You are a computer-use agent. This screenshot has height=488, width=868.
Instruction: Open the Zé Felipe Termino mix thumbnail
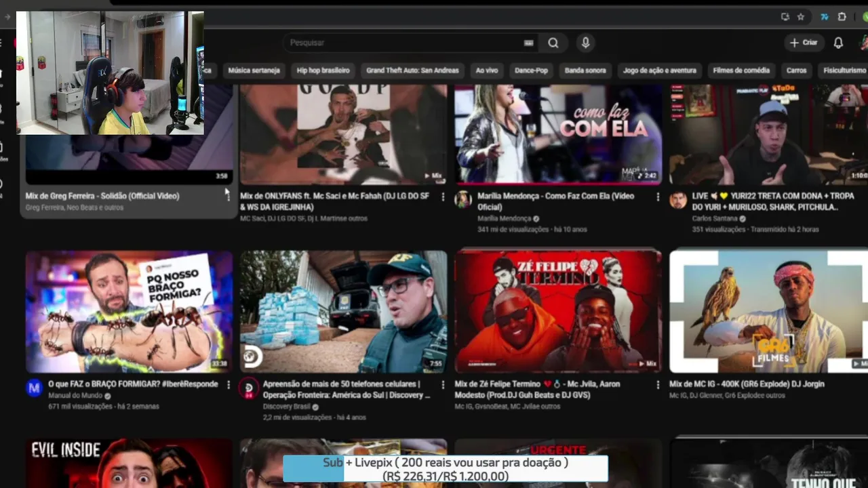tap(558, 312)
